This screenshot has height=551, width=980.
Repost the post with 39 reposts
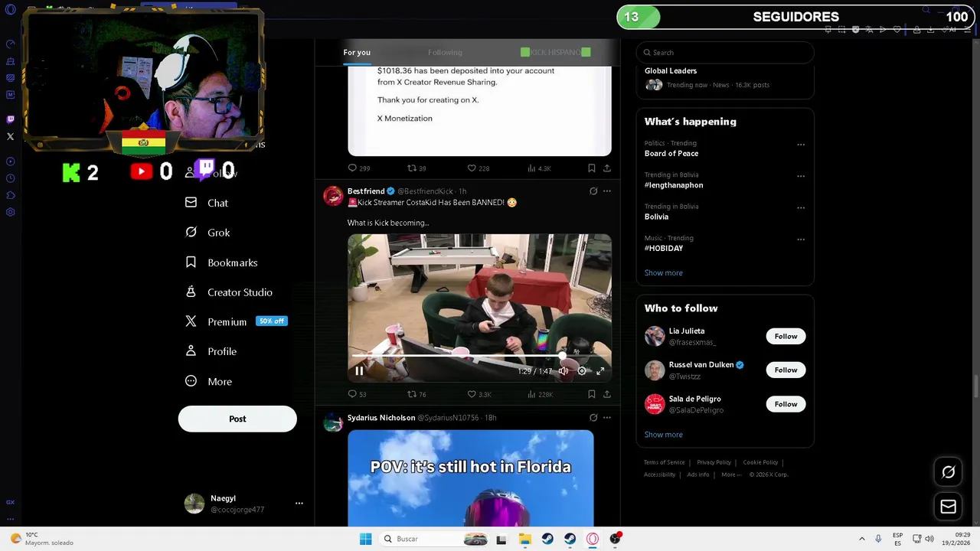pos(416,168)
